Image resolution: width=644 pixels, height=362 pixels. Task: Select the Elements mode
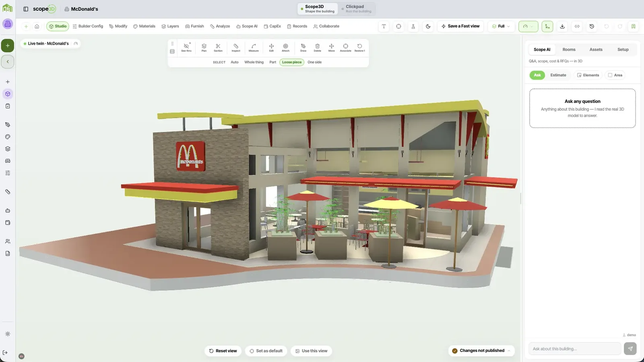[588, 75]
